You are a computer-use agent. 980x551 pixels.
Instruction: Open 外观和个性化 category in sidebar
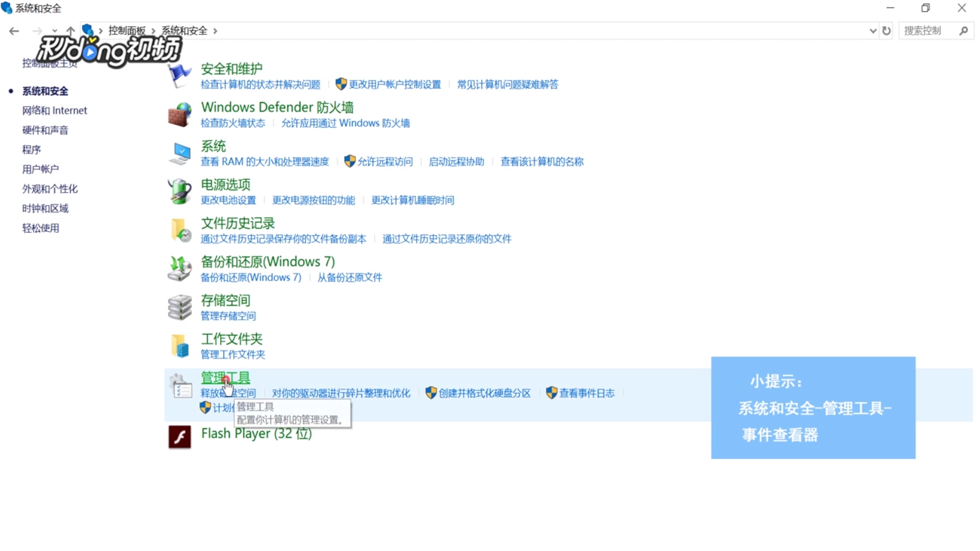coord(50,189)
